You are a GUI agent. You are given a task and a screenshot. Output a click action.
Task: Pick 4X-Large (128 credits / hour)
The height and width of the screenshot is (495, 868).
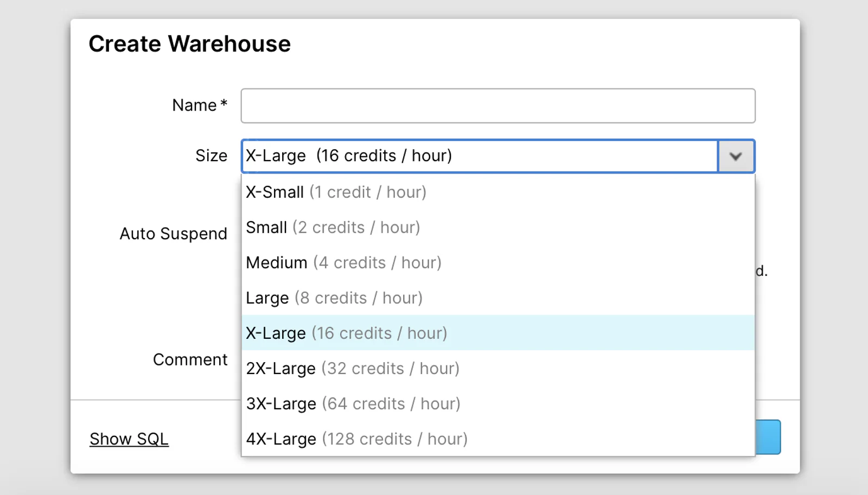tap(498, 439)
